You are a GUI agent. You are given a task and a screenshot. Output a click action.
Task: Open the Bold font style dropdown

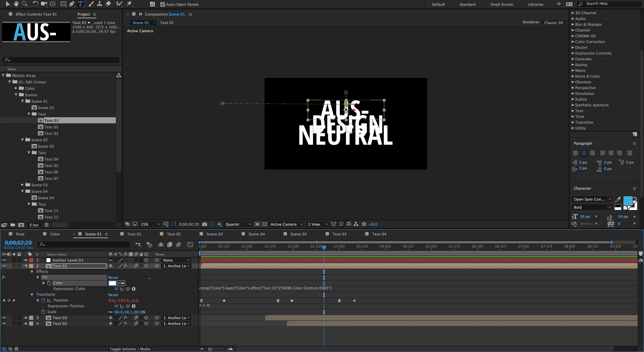coord(592,207)
